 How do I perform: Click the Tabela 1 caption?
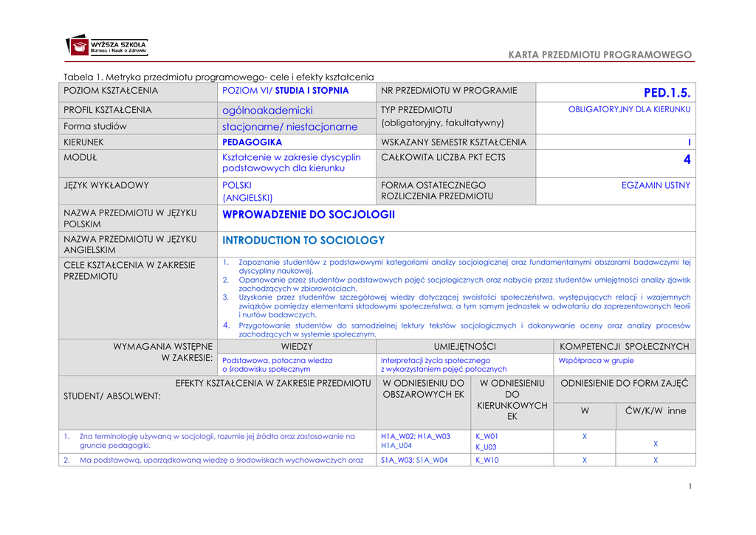219,77
